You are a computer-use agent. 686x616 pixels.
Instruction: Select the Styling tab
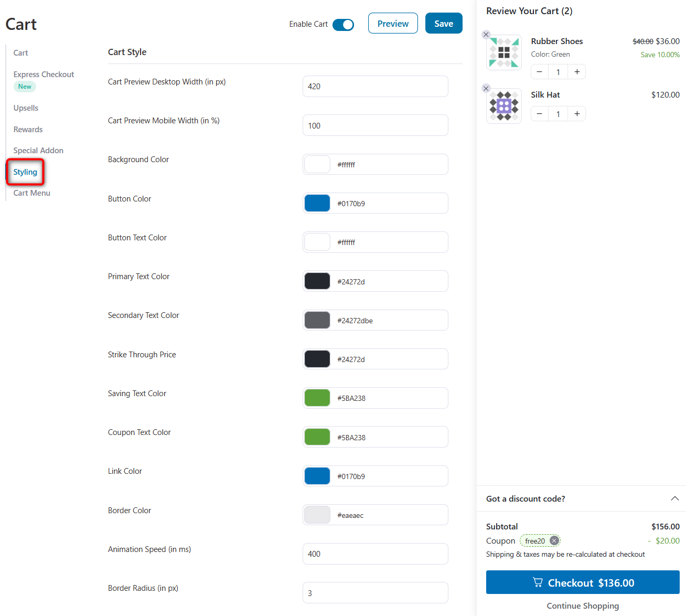click(x=25, y=172)
